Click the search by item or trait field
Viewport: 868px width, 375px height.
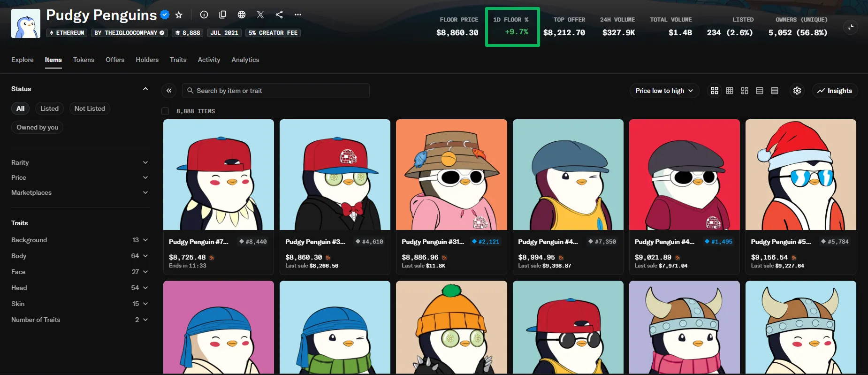pyautogui.click(x=276, y=91)
